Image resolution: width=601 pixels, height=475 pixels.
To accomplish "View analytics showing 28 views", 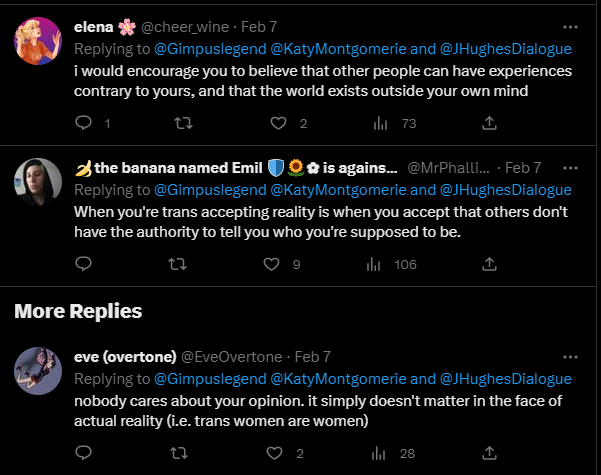I will click(x=379, y=453).
